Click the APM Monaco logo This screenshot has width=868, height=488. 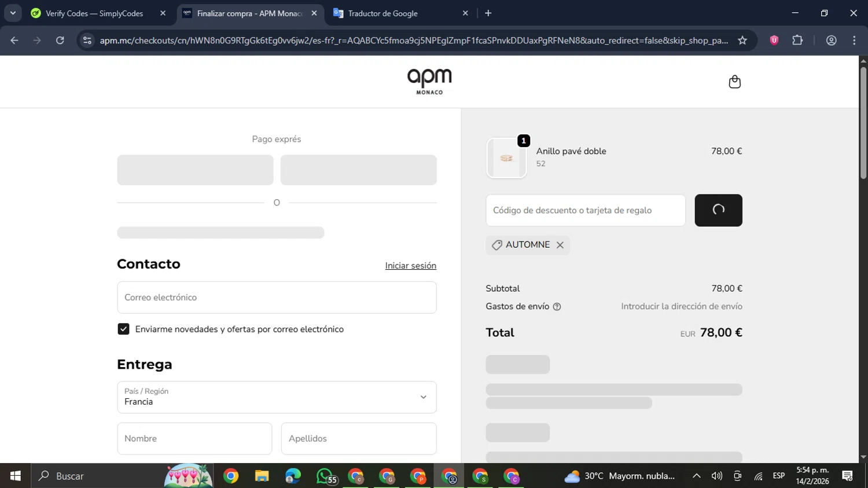click(429, 82)
